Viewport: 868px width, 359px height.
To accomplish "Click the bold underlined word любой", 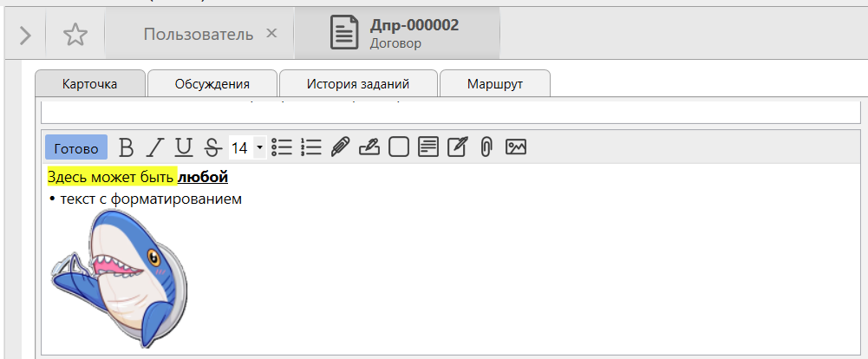I will [203, 177].
